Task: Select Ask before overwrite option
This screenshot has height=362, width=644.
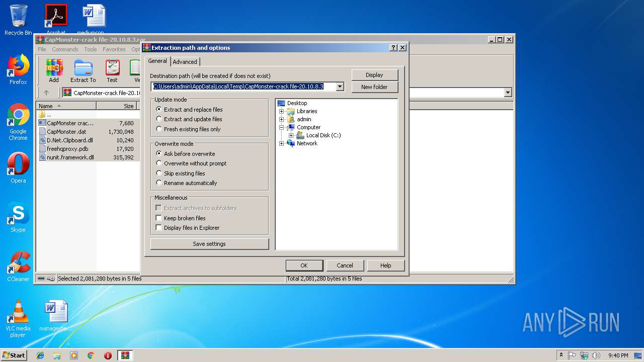Action: coord(185,154)
